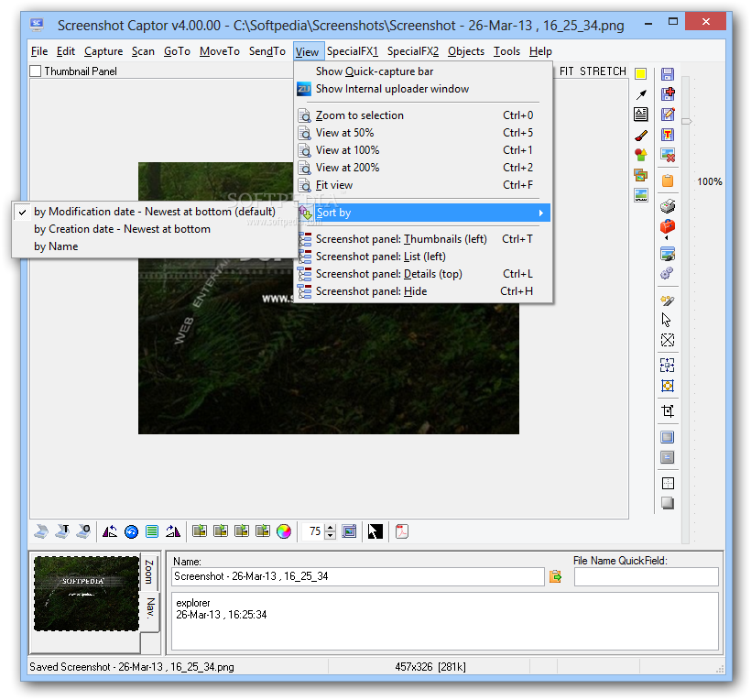Viewport: 751px width, 700px height.
Task: Click the rename folder icon beside Name
Action: click(555, 576)
